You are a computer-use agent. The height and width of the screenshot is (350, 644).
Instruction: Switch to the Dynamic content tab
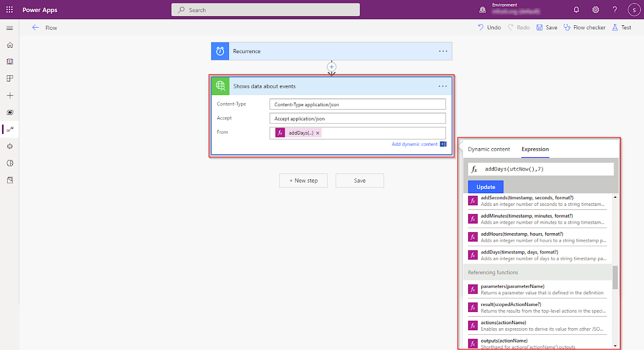(x=489, y=149)
